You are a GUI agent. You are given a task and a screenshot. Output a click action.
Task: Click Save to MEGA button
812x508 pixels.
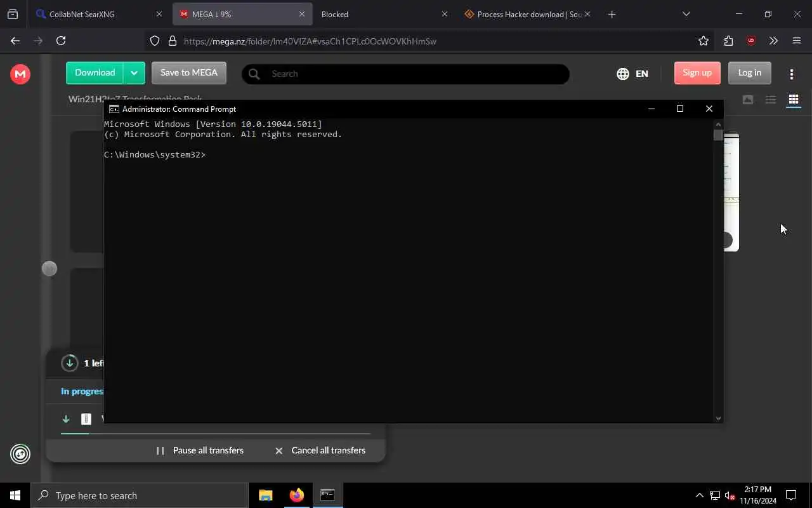189,73
